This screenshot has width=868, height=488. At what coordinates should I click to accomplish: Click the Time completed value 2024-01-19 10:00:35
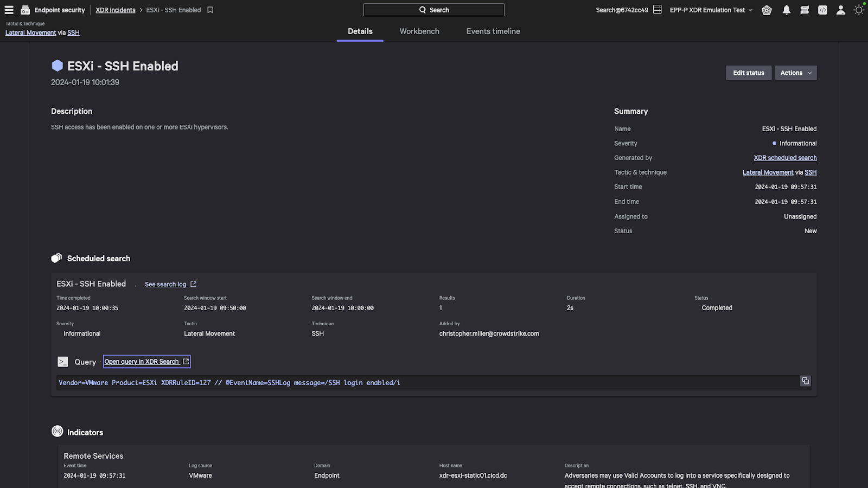87,308
